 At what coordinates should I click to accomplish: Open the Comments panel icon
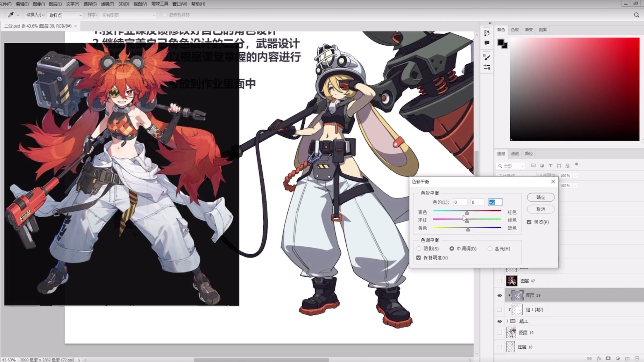click(487, 43)
